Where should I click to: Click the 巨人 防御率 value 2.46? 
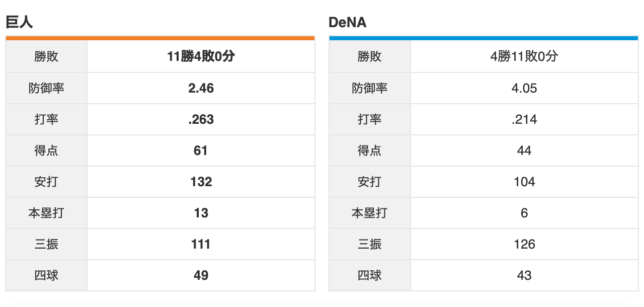tap(201, 88)
